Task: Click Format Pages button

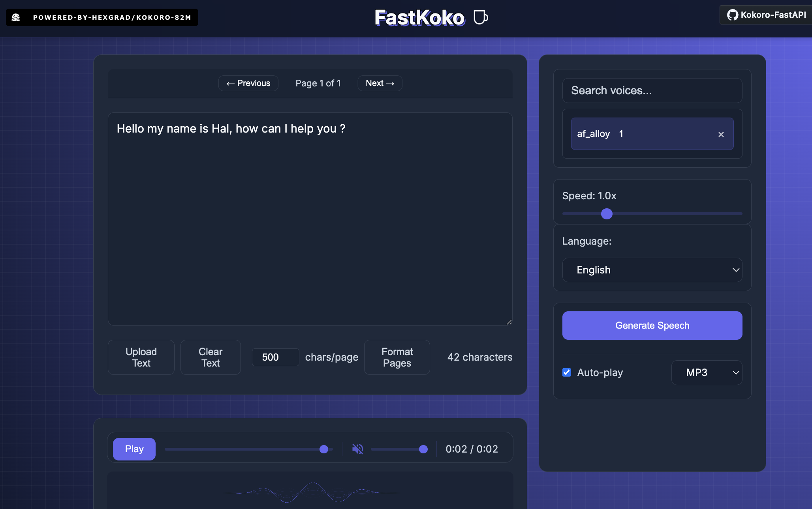Action: pyautogui.click(x=397, y=357)
